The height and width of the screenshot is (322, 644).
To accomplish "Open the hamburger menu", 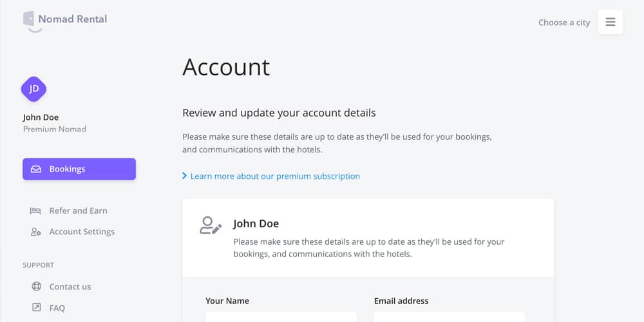I will coord(611,22).
